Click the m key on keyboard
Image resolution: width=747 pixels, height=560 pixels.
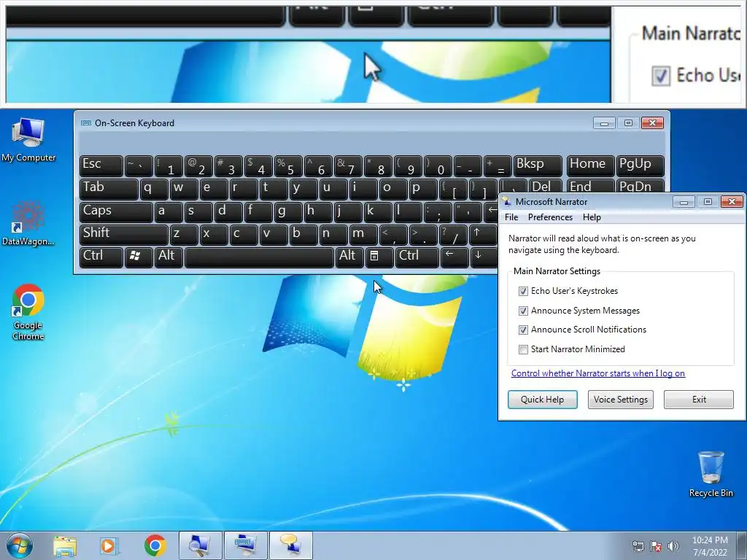tap(363, 234)
